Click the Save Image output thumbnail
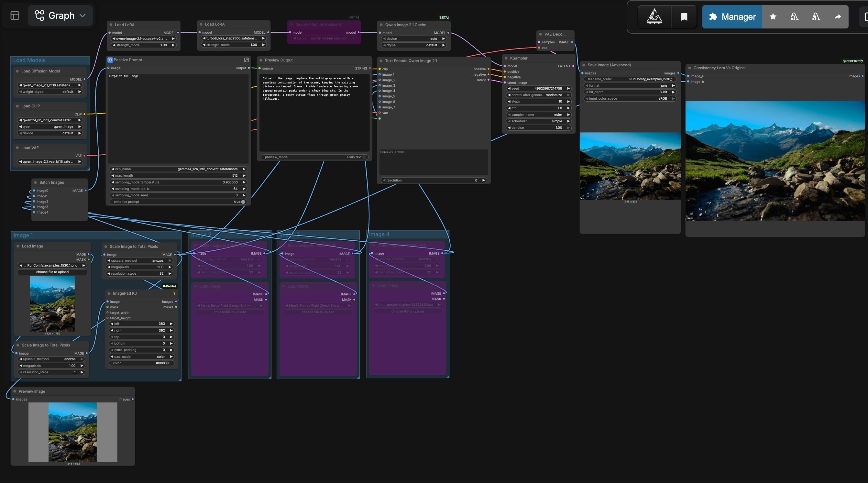868x483 pixels. 630,166
